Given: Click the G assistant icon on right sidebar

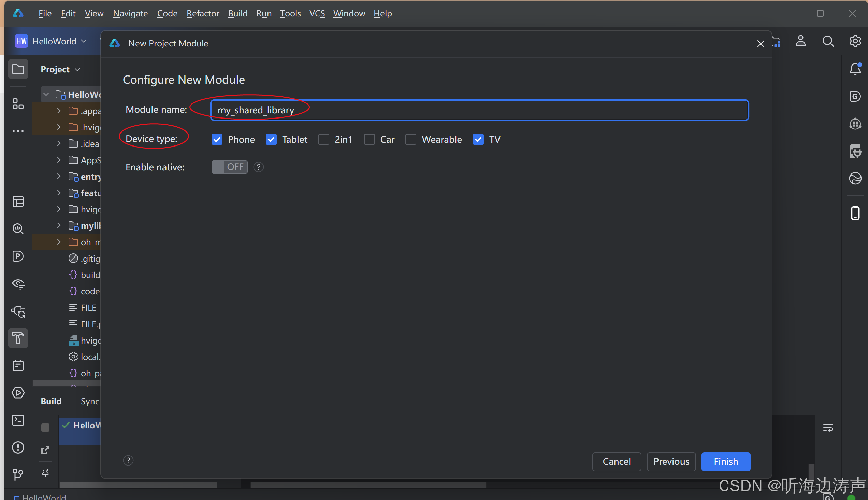Looking at the screenshot, I should coord(855,96).
